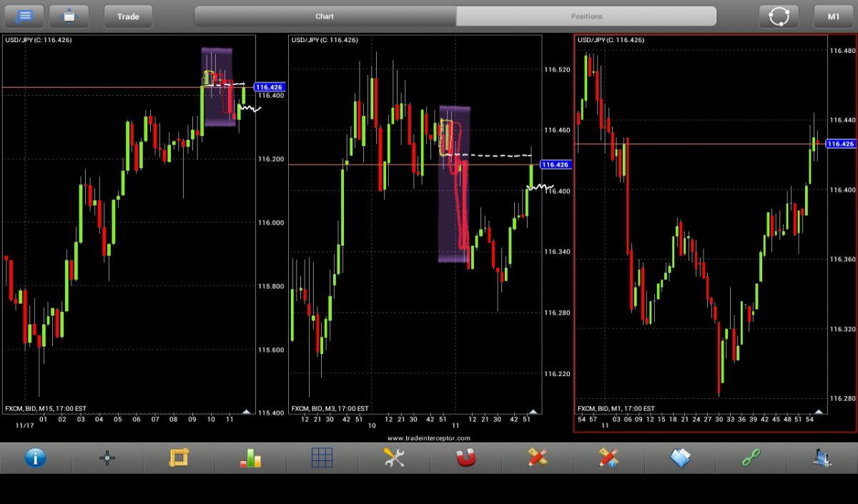Screen dimensions: 858x504
Task: Click the USD/JPY title of the M15 chart
Action: click(x=38, y=40)
